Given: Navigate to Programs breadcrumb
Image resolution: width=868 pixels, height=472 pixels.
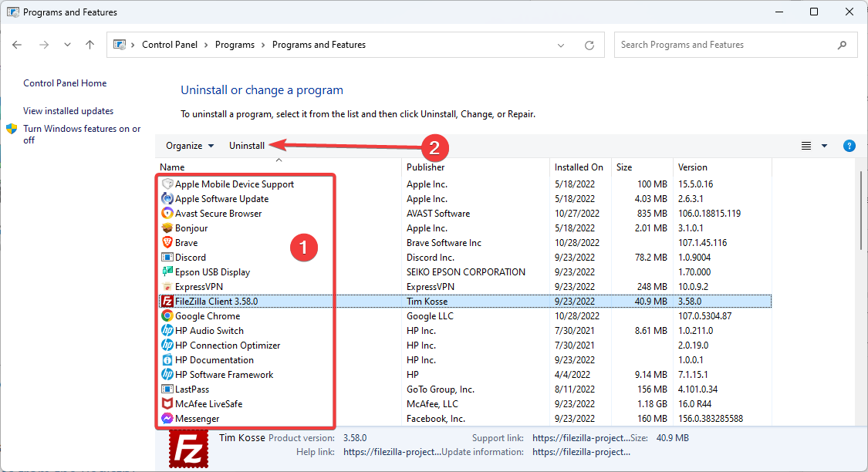Looking at the screenshot, I should tap(235, 45).
